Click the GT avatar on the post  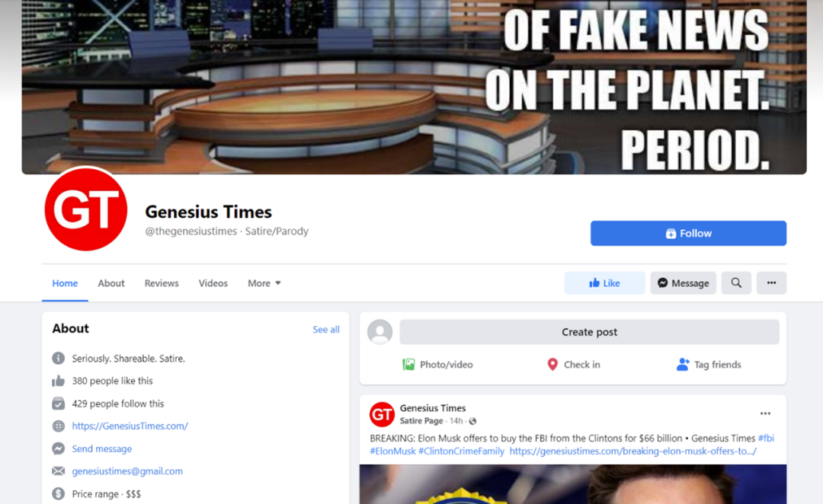click(x=382, y=414)
